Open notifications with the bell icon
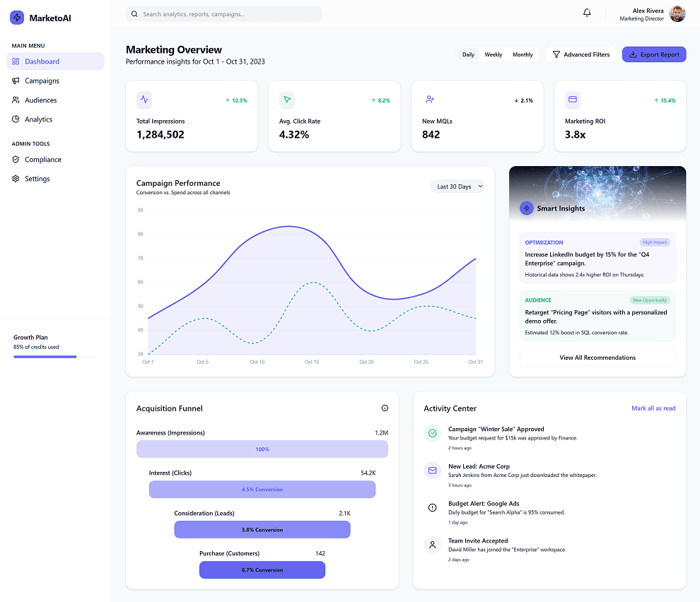 coord(587,13)
